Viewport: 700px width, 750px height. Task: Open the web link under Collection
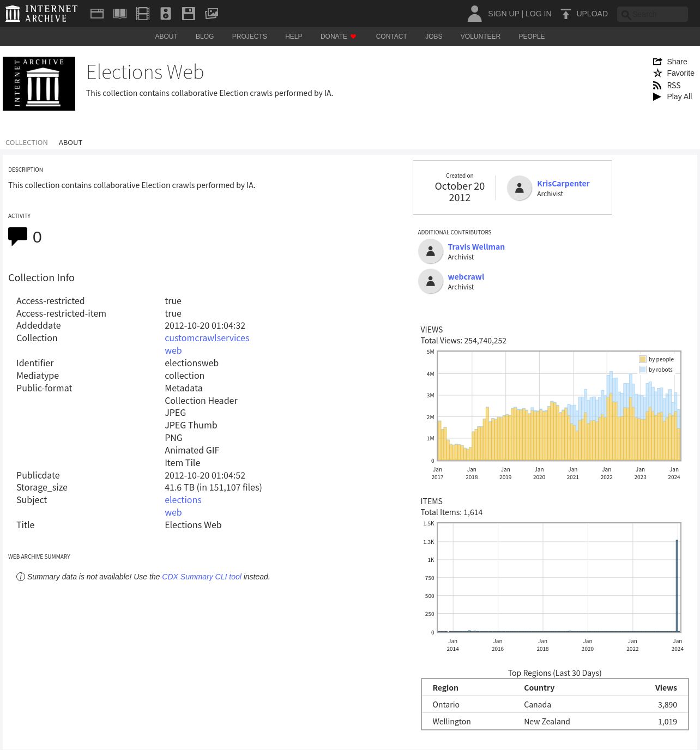pyautogui.click(x=173, y=350)
